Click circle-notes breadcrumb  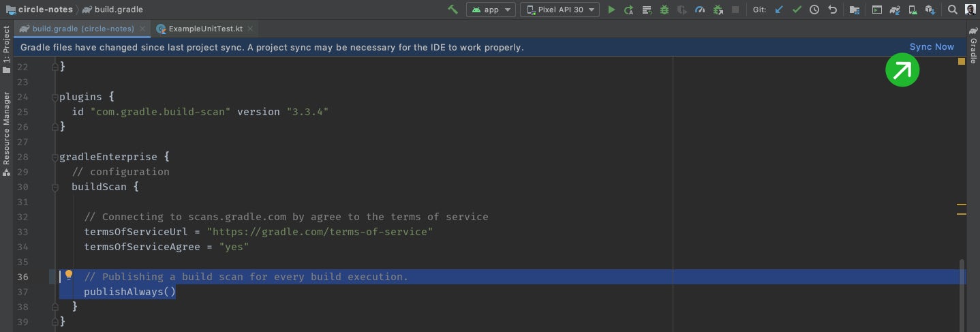pos(41,10)
